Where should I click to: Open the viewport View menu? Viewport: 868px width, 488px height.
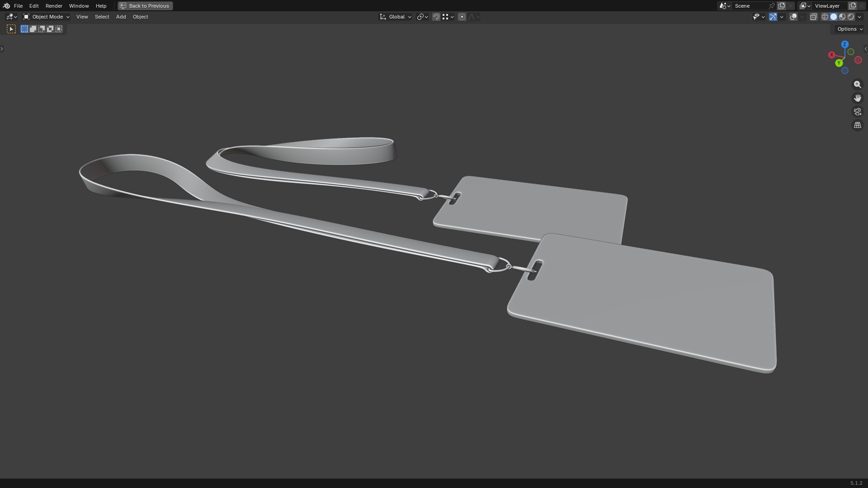[x=82, y=17]
